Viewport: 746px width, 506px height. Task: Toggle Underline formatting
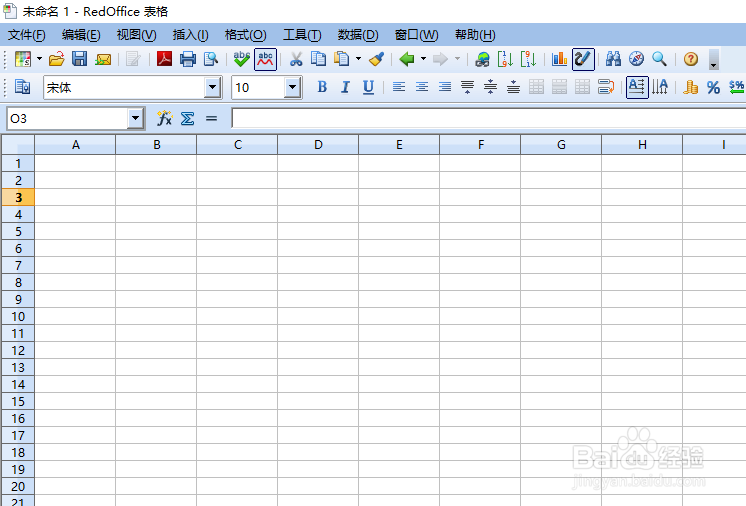(x=368, y=87)
